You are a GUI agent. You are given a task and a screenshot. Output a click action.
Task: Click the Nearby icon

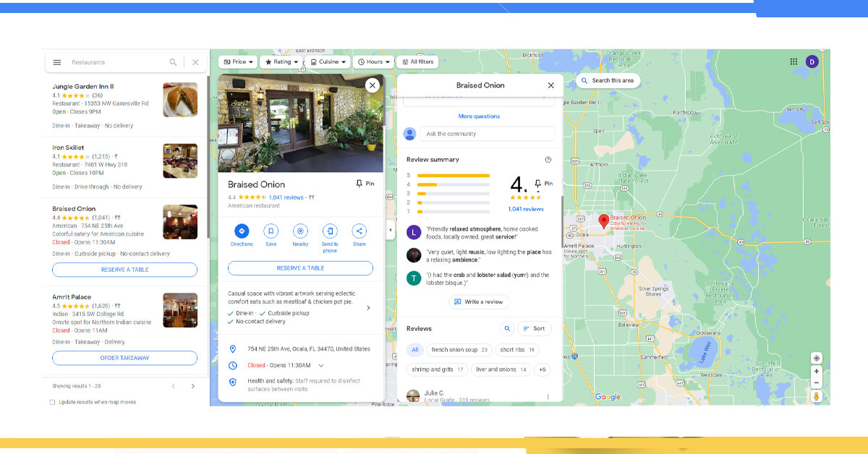click(x=300, y=231)
